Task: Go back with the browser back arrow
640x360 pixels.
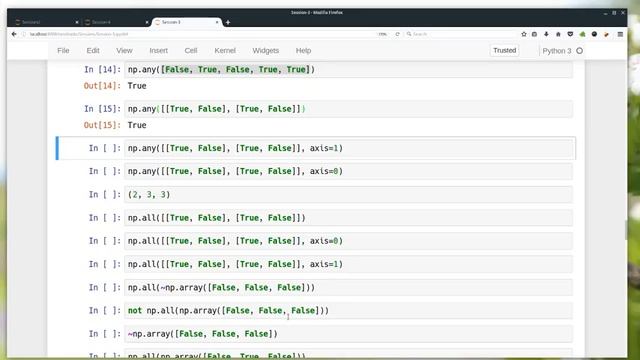Action: [14, 34]
